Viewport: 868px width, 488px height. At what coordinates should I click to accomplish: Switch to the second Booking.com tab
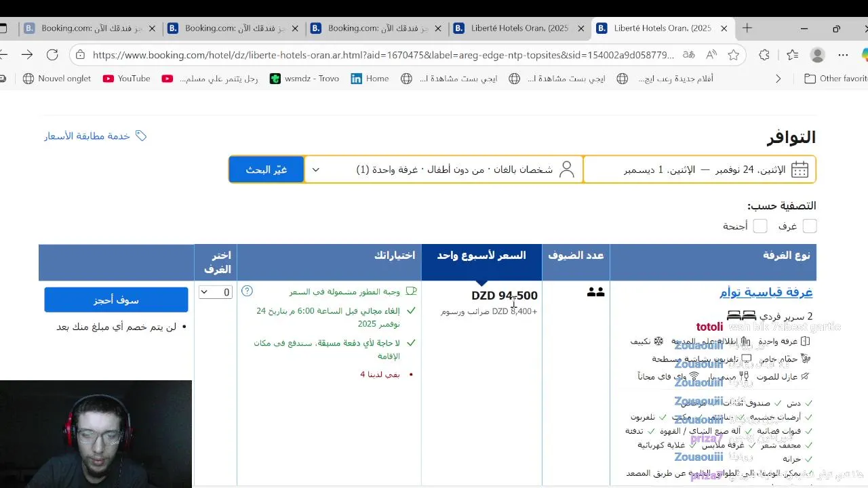tap(233, 28)
